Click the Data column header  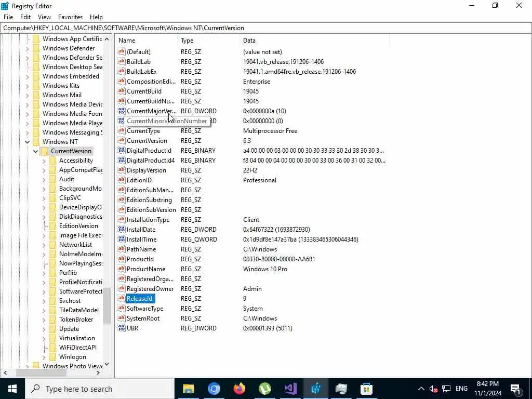(314, 41)
